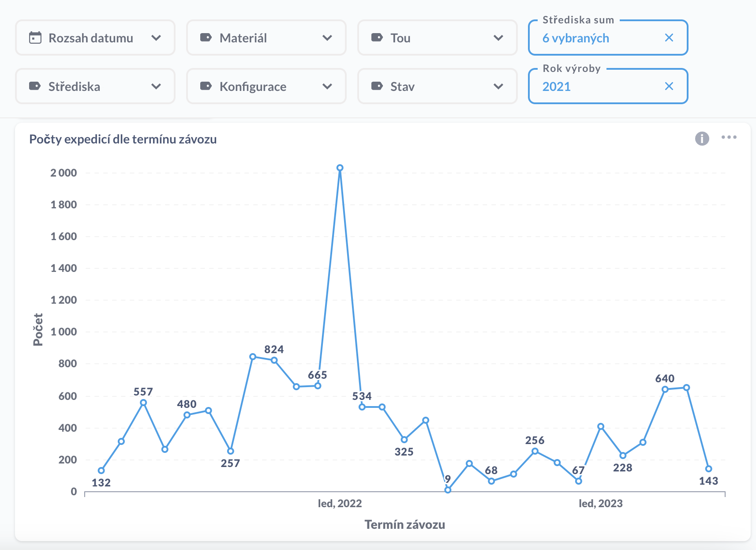This screenshot has width=756, height=550.
Task: Expand the Rozsah datumu dropdown
Action: [x=156, y=38]
